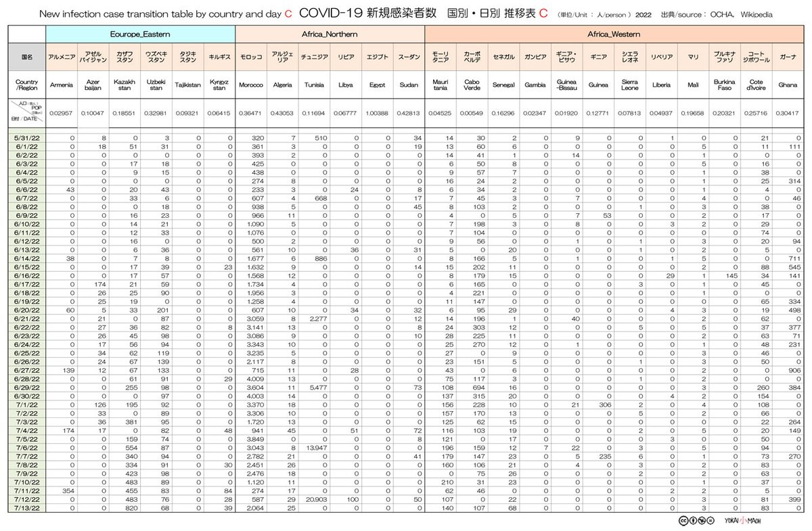812x531 pixels.
Task: Click the 'Guinea -Bissau' column header
Action: point(566,85)
